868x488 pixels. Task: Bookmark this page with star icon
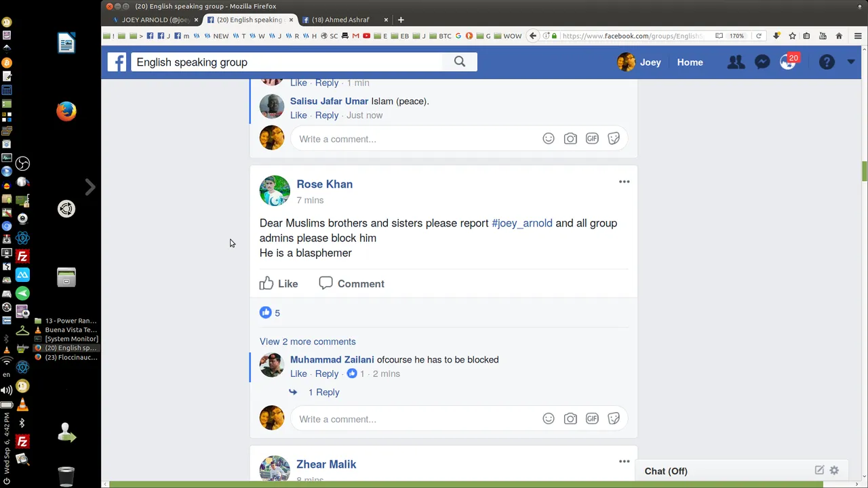point(791,36)
